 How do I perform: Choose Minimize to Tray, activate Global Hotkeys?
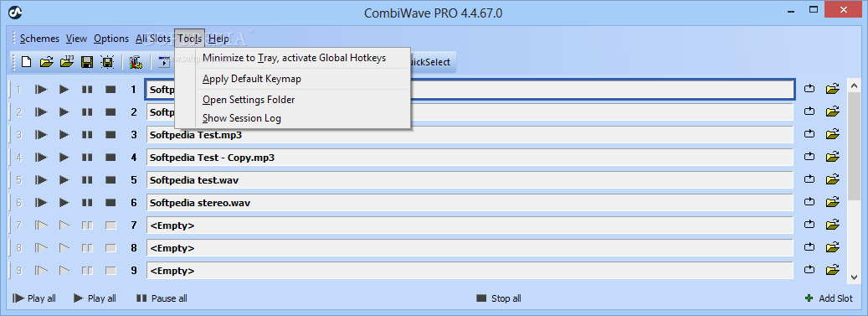294,58
